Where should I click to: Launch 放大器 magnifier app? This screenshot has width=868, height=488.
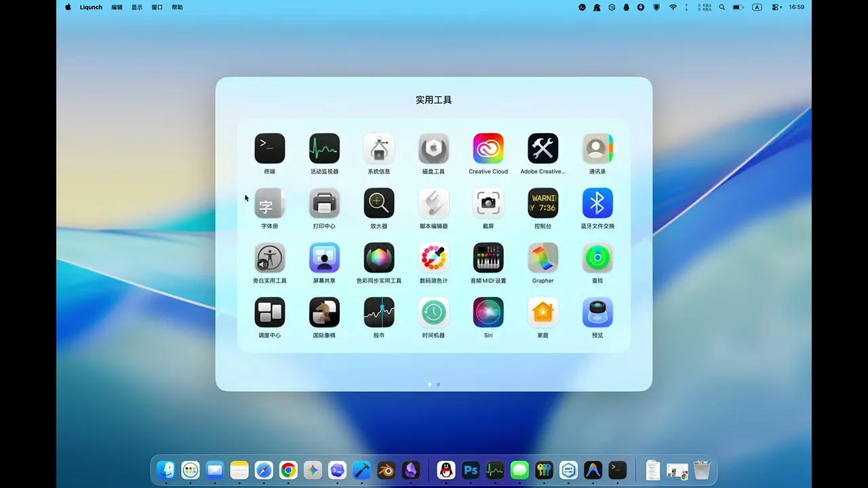379,203
